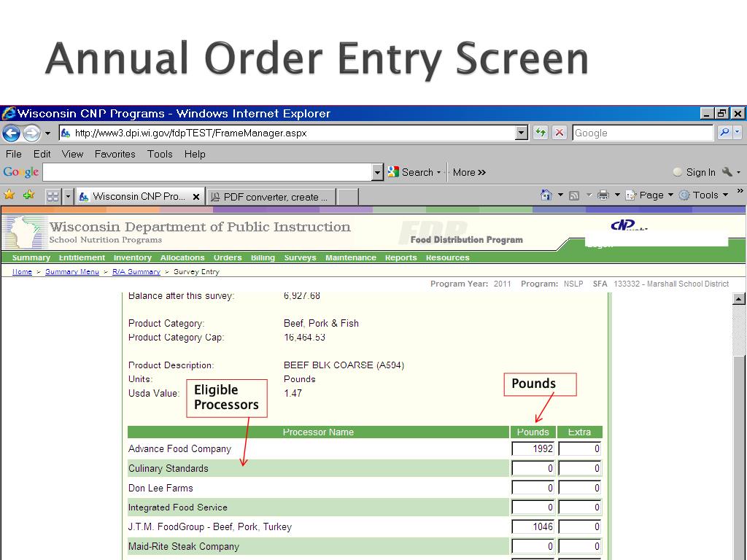This screenshot has height=560, width=747.
Task: Follow the R/A Summary breadcrumb link
Action: click(x=136, y=272)
